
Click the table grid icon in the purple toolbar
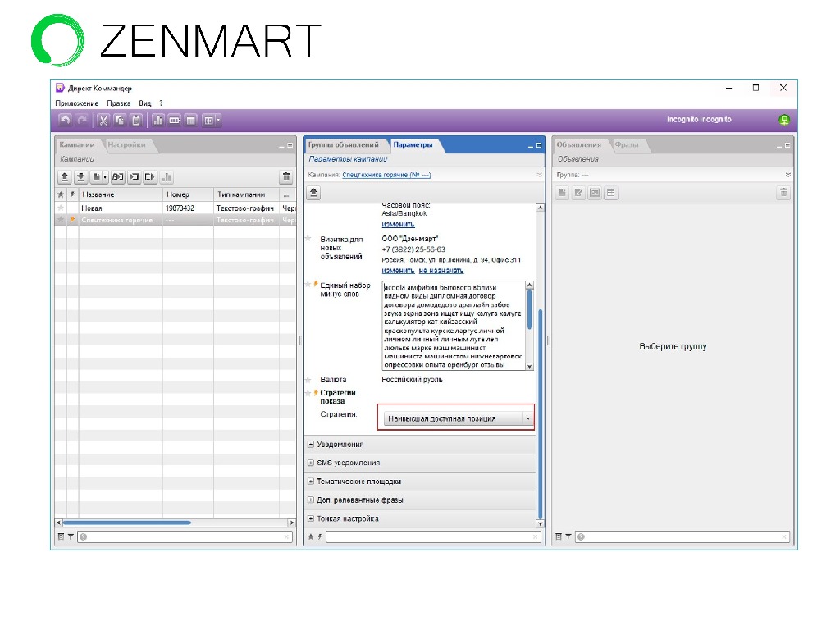(x=191, y=120)
